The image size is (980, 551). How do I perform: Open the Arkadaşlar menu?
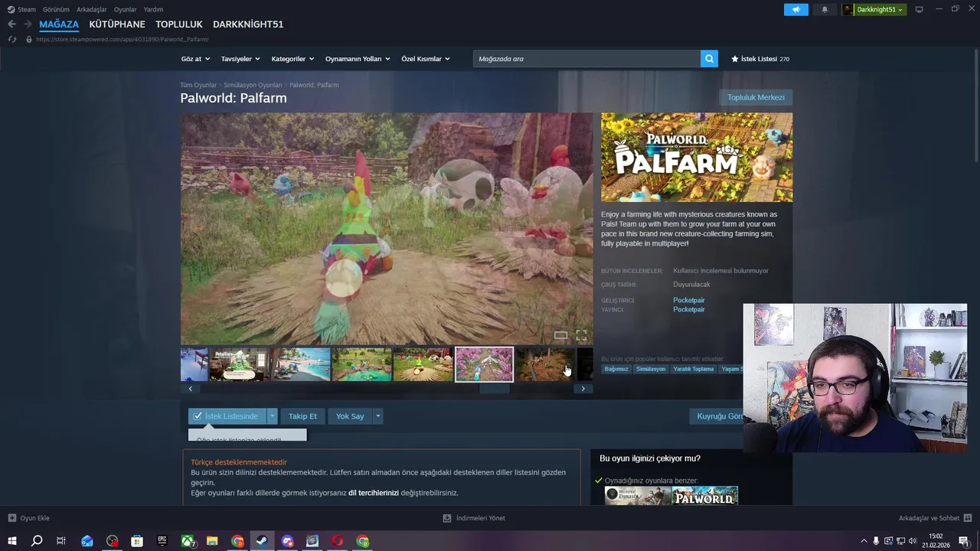pos(92,9)
